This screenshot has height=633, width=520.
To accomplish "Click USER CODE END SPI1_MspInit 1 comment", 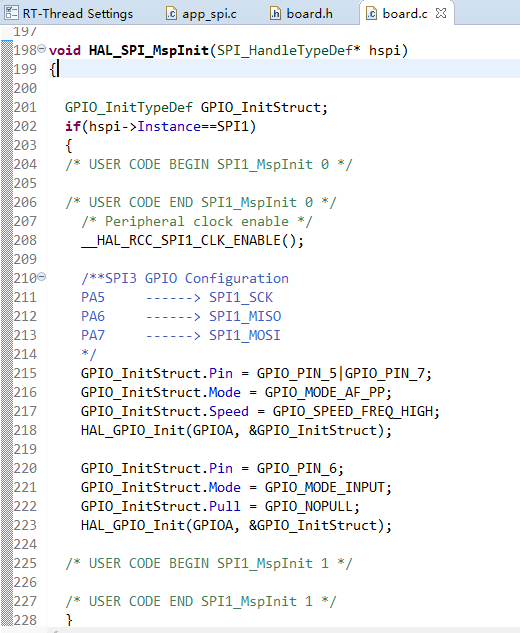I will click(x=201, y=601).
